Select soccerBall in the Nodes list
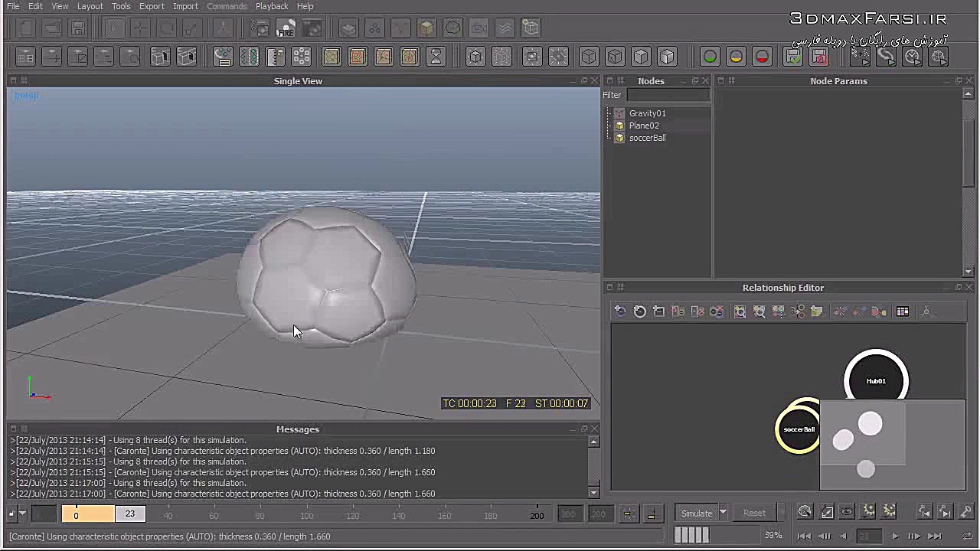Image resolution: width=980 pixels, height=551 pixels. coord(647,138)
